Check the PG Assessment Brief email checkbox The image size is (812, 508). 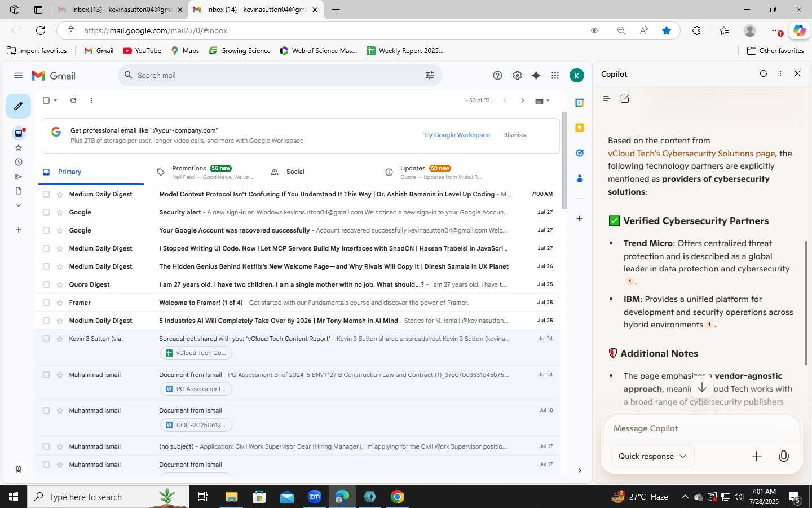pyautogui.click(x=46, y=375)
